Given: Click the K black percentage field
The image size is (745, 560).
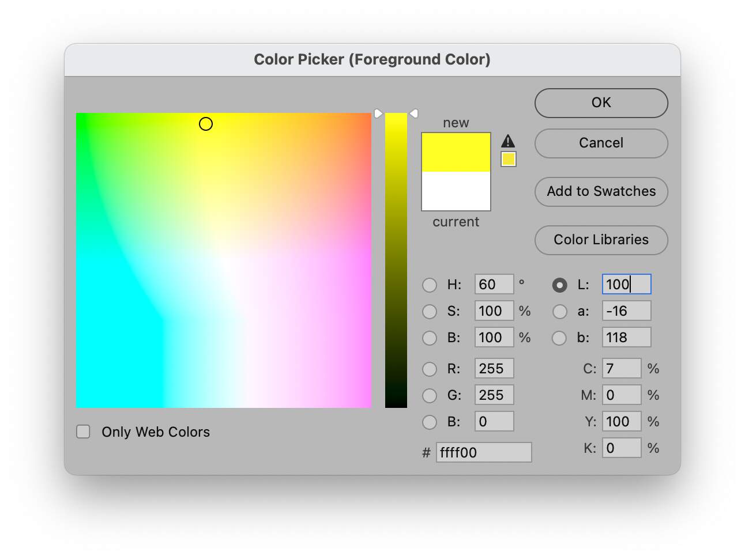Looking at the screenshot, I should (x=622, y=448).
